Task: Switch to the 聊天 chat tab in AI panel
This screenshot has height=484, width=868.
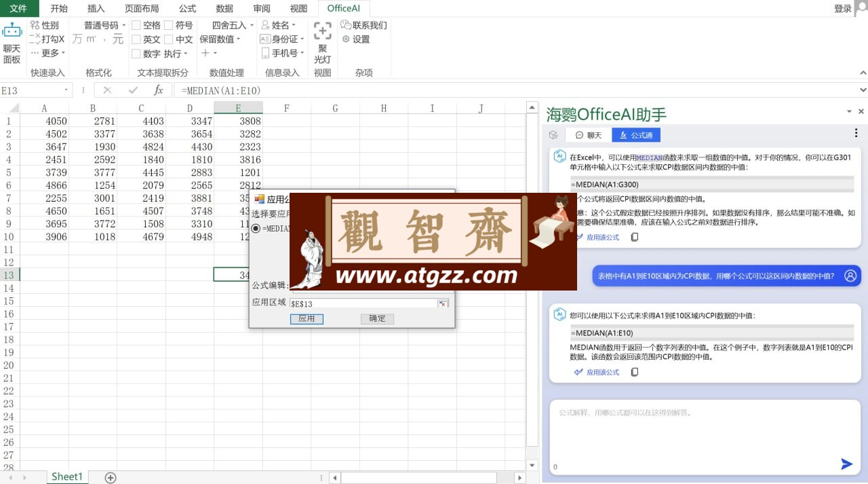Action: [x=588, y=135]
